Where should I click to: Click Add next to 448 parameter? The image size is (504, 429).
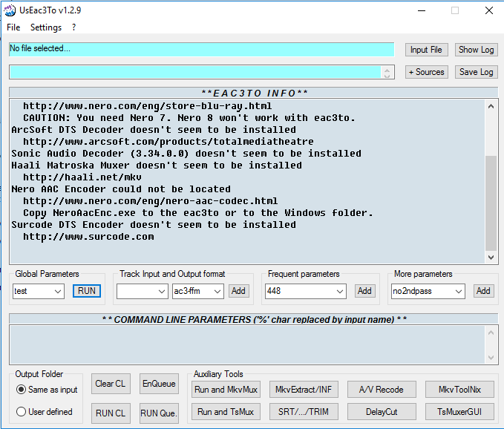click(x=364, y=291)
